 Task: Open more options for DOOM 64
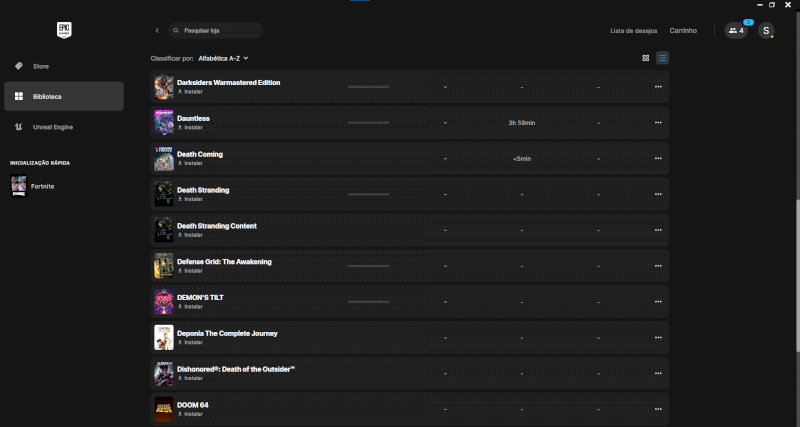(x=658, y=409)
